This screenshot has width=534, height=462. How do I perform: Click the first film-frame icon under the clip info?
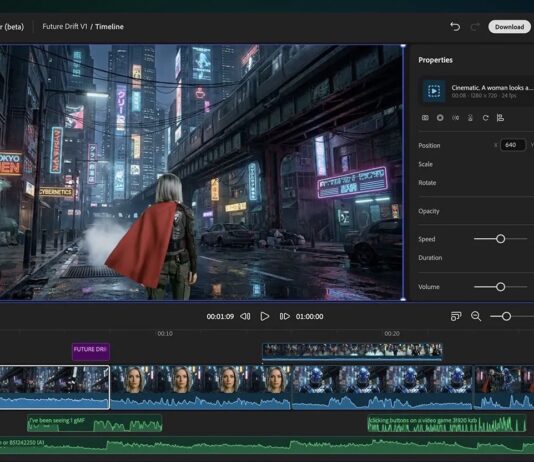click(425, 118)
